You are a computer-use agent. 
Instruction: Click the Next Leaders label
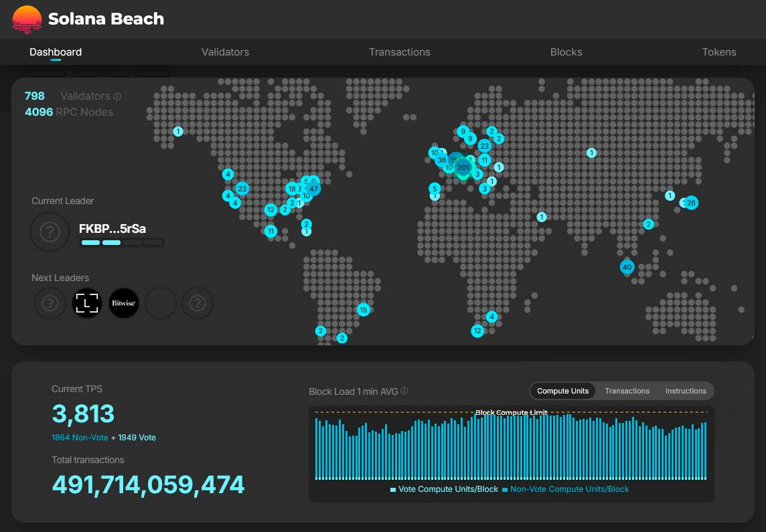(x=60, y=278)
